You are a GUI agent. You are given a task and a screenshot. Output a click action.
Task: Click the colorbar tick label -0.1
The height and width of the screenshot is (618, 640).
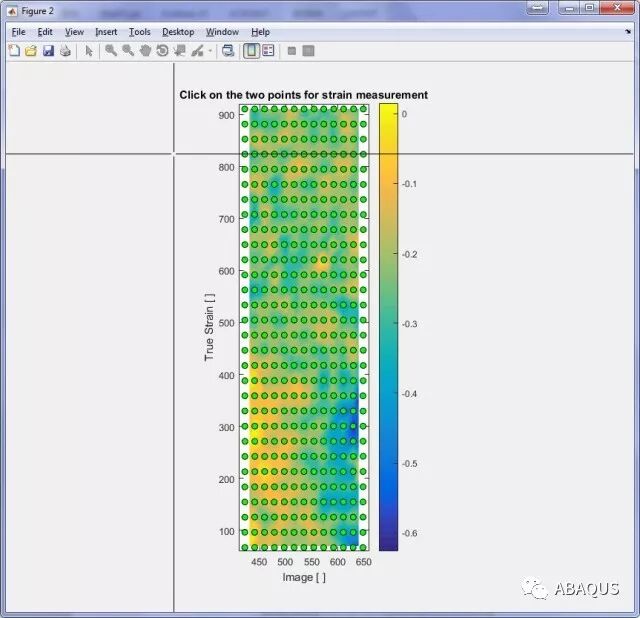click(409, 184)
